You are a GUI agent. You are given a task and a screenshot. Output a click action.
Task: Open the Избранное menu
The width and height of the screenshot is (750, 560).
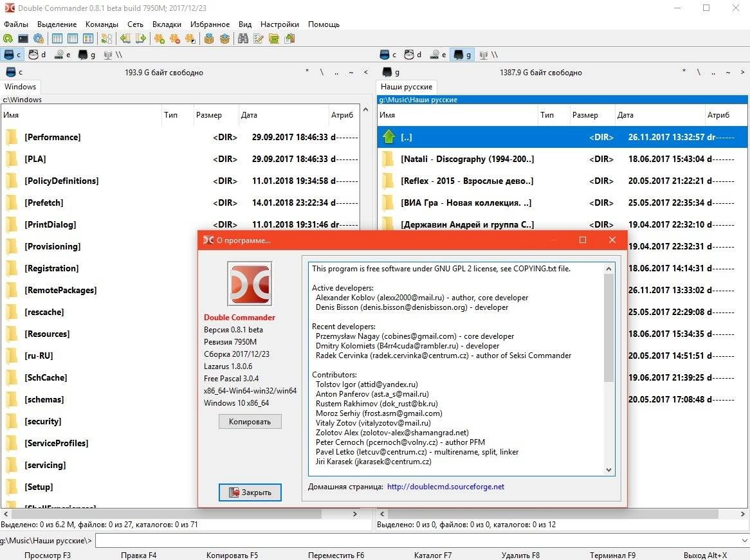210,24
